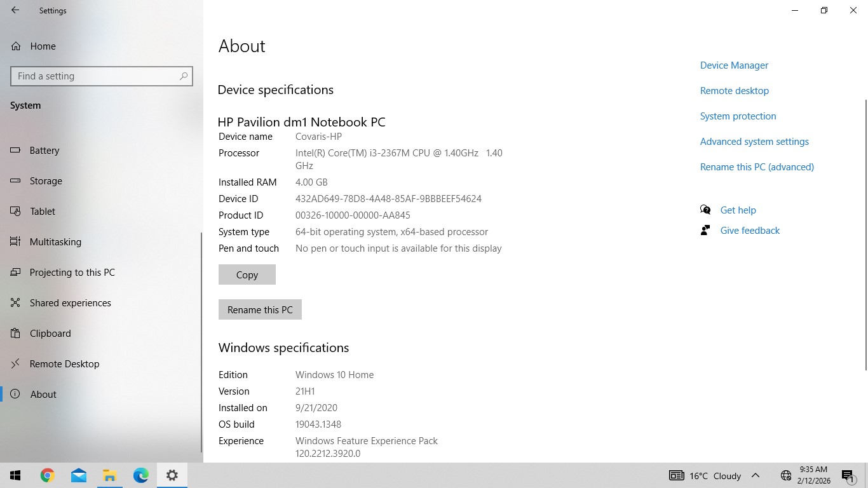The height and width of the screenshot is (488, 868).
Task: Open Advanced system settings link
Action: (754, 142)
